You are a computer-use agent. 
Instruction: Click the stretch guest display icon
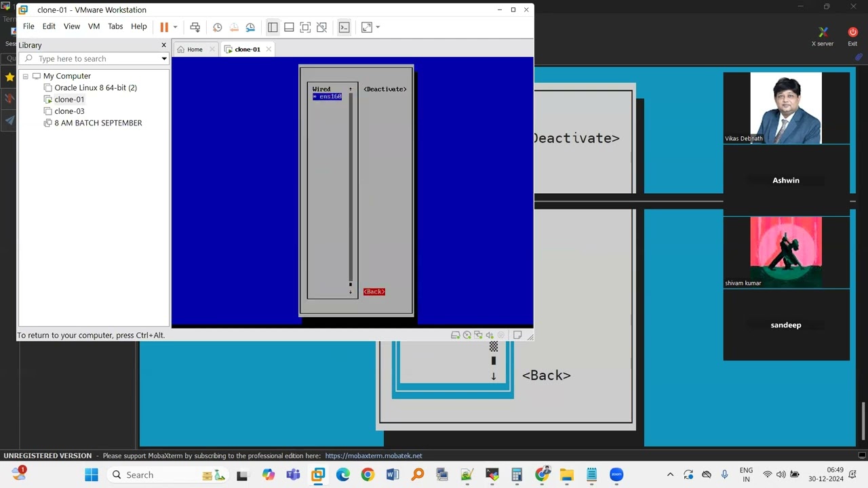pyautogui.click(x=367, y=27)
